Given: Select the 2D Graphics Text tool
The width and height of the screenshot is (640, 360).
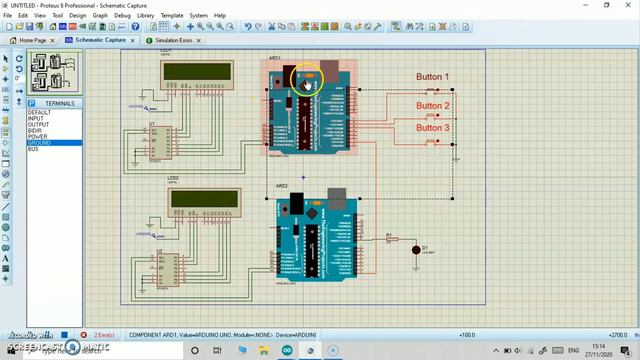Looking at the screenshot, I should (x=6, y=258).
